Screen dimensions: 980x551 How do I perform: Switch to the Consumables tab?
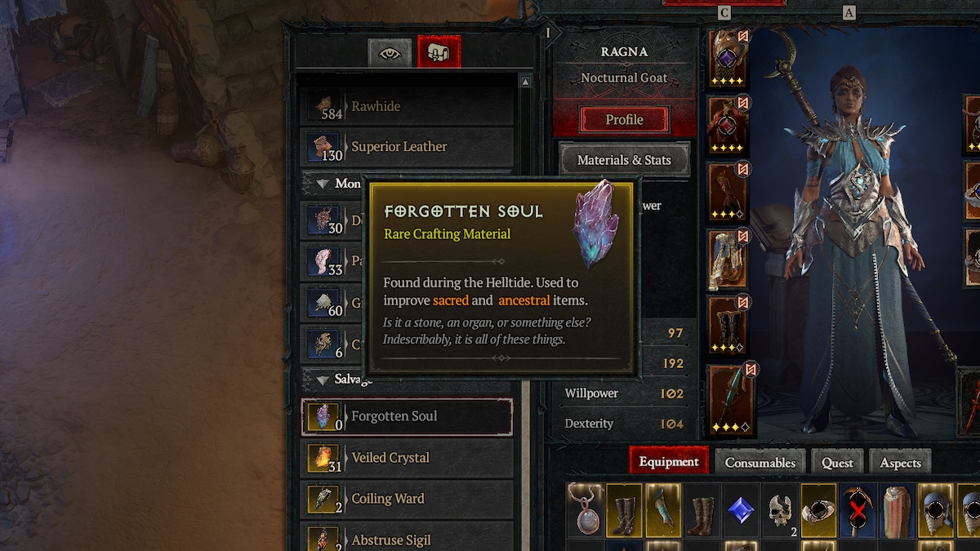pos(760,462)
